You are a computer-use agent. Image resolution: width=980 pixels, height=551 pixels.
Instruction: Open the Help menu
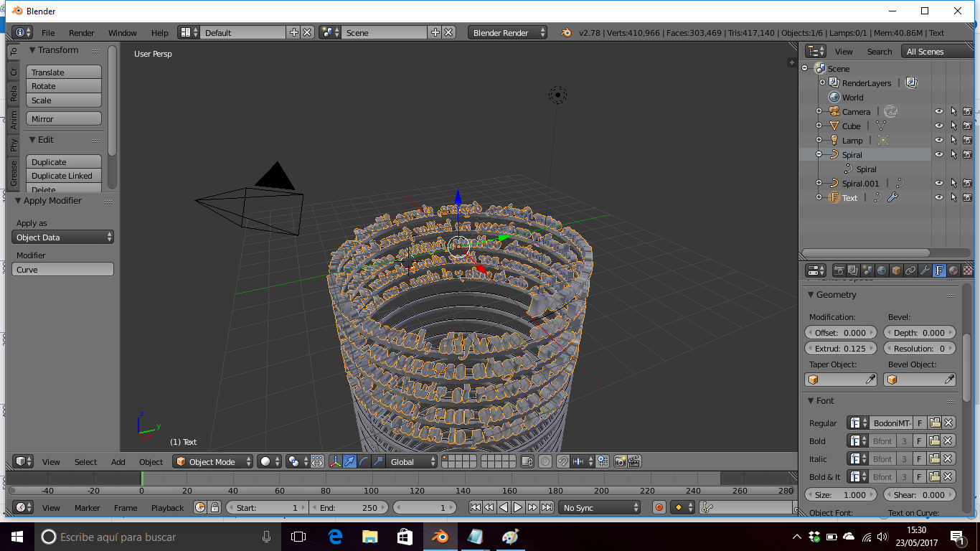(160, 33)
